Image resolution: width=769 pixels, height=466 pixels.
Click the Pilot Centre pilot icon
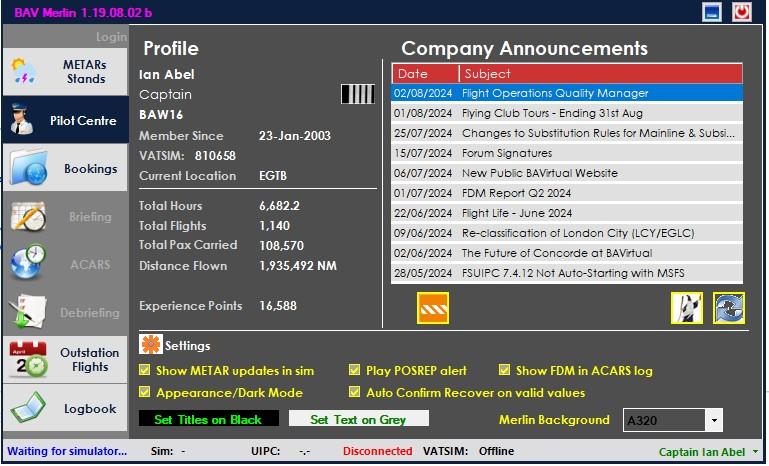point(22,119)
